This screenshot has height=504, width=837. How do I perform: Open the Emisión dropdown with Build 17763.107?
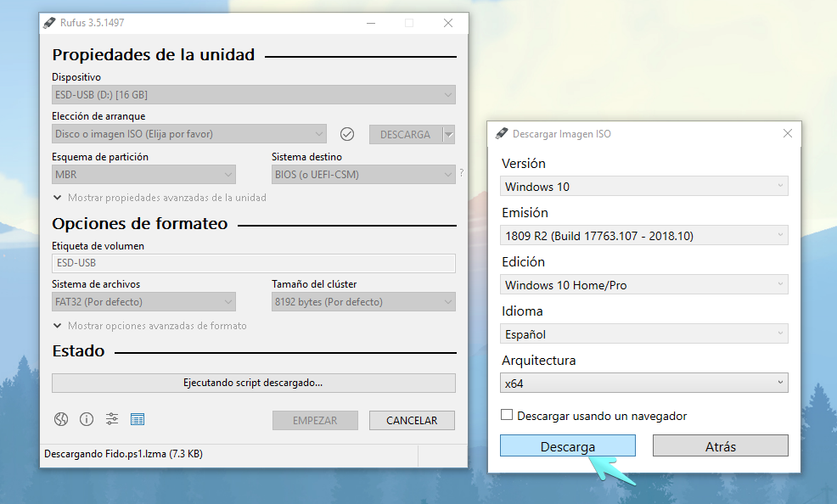pos(643,235)
